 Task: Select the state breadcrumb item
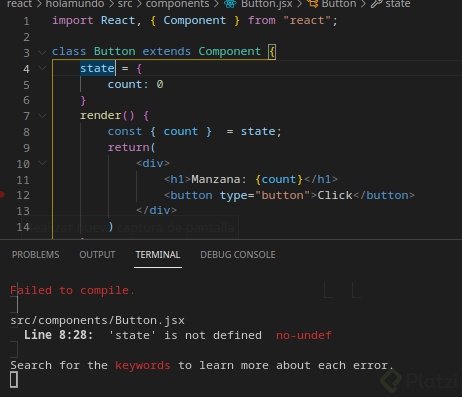(398, 4)
